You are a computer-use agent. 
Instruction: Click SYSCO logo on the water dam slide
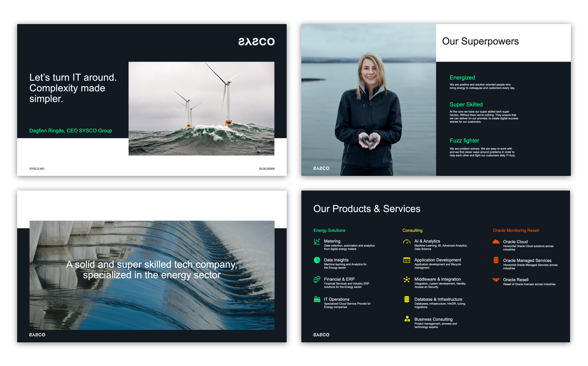tap(37, 335)
